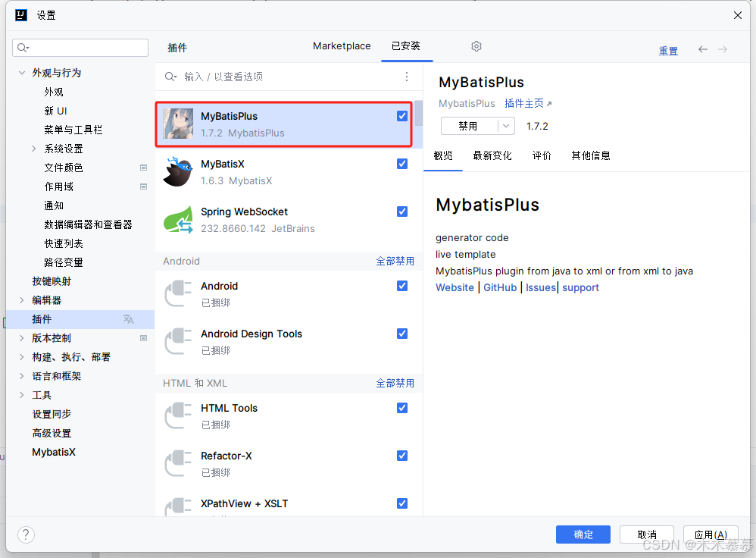756x558 pixels.
Task: Click 全部禁用 for the Android group
Action: pyautogui.click(x=395, y=261)
